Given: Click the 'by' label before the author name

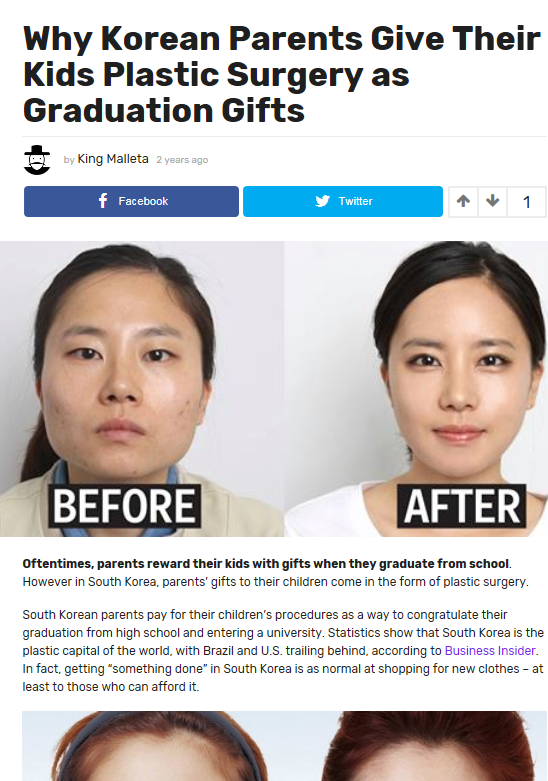Looking at the screenshot, I should click(69, 160).
